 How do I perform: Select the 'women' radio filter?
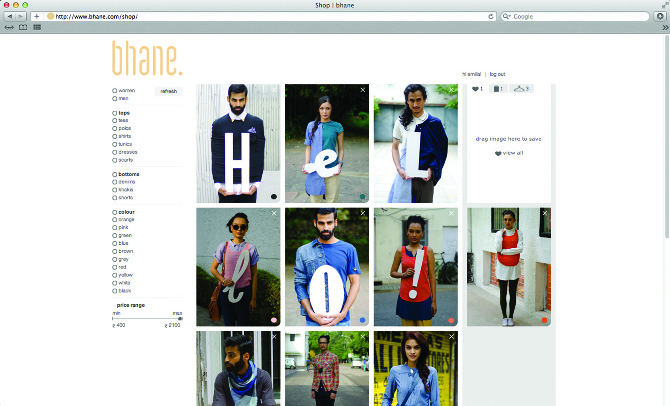pyautogui.click(x=115, y=90)
